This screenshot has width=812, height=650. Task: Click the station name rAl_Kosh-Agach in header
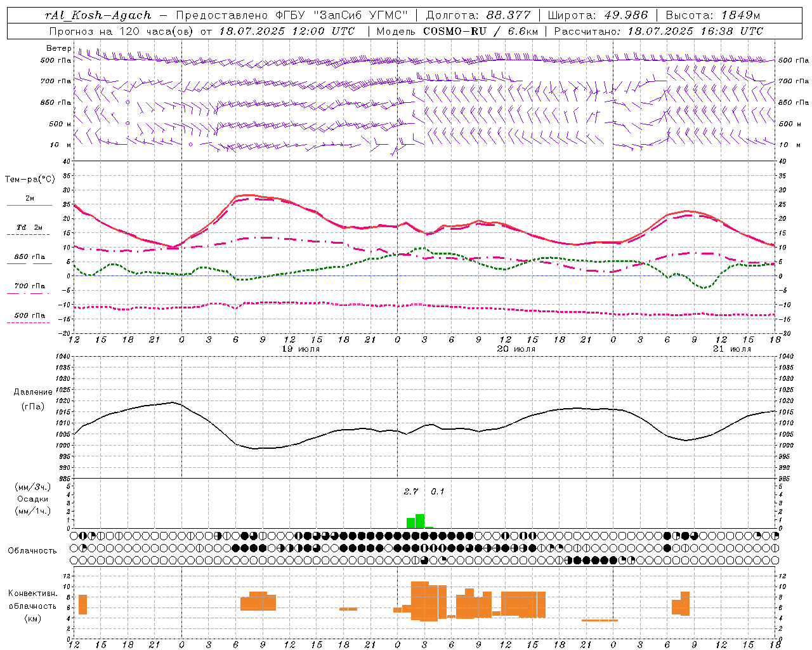[x=99, y=15]
